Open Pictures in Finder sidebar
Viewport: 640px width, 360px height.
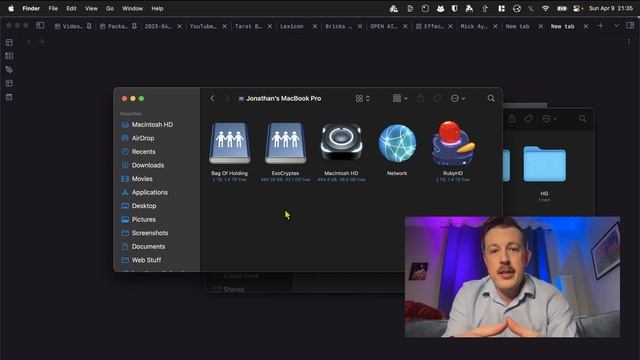139,219
